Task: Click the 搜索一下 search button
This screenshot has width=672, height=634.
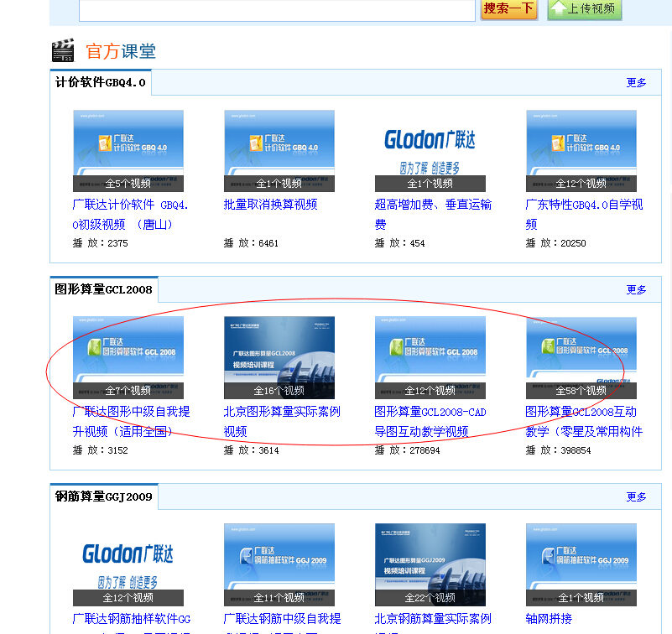Action: pos(508,9)
